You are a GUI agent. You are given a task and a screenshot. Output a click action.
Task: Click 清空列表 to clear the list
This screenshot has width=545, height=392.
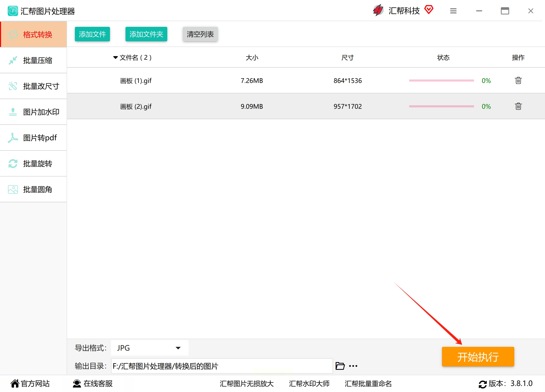coord(200,34)
